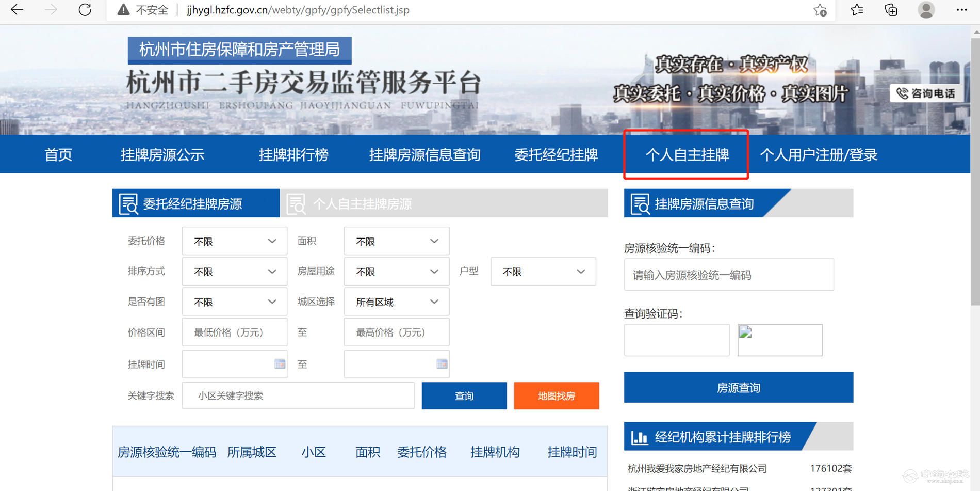Expand the 委托价格 dropdown
Screen dimensions: 980x491
tap(234, 241)
